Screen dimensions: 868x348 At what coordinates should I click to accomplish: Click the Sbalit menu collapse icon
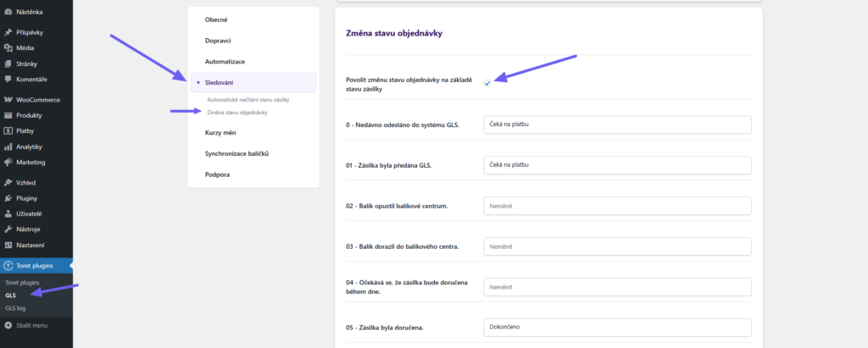tap(8, 325)
